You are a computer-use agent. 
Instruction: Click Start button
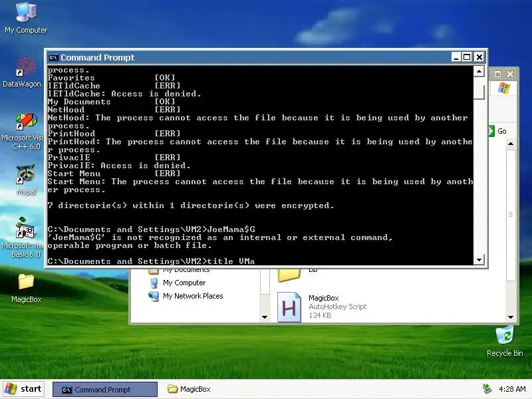(x=23, y=389)
